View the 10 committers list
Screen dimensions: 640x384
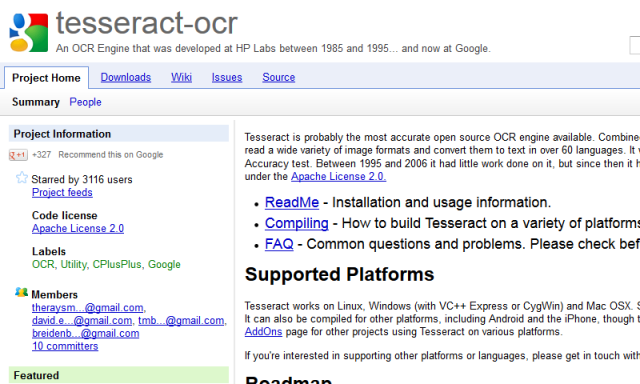(65, 346)
